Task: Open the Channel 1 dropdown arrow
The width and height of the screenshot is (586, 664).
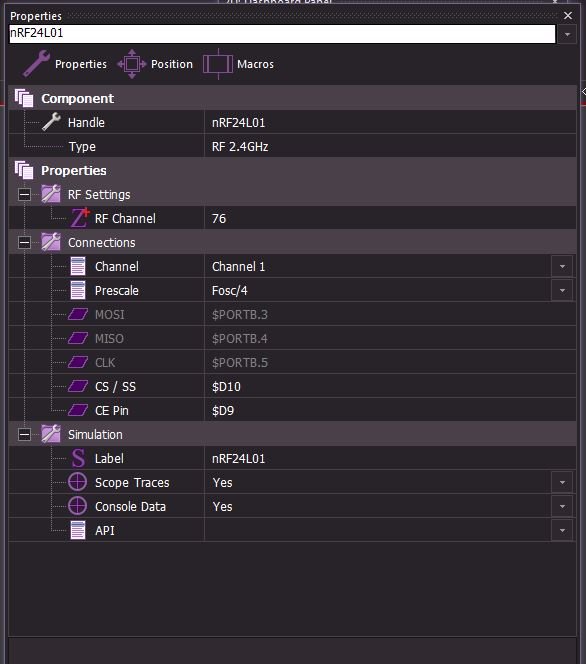Action: coord(562,266)
